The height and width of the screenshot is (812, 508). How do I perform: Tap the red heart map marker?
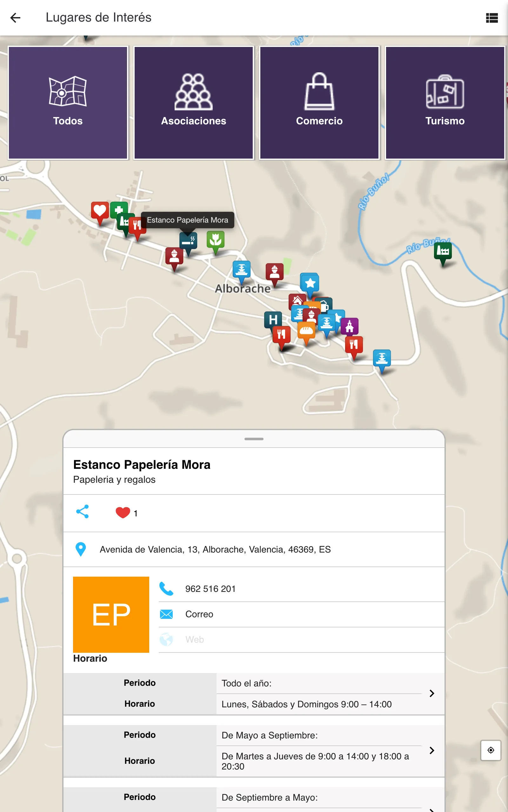(100, 211)
